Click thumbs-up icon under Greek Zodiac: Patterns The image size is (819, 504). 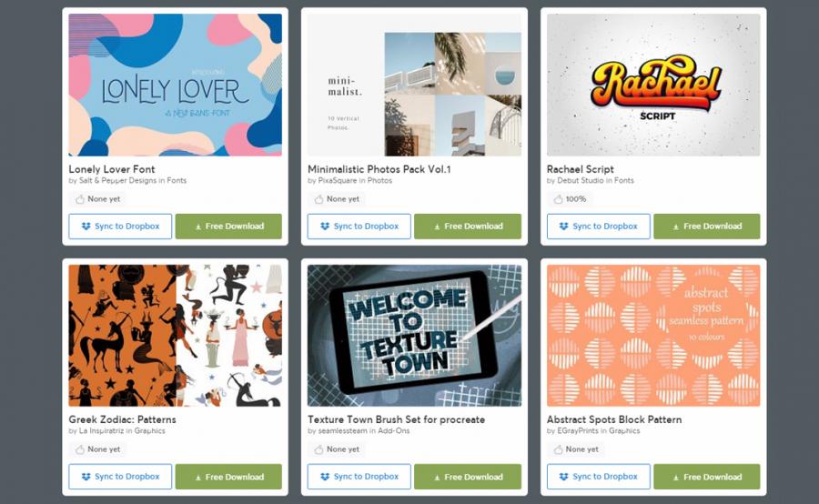click(80, 449)
